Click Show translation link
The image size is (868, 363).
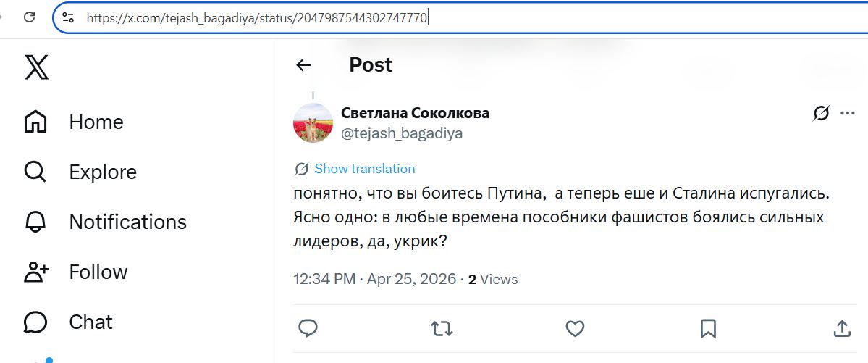click(364, 169)
